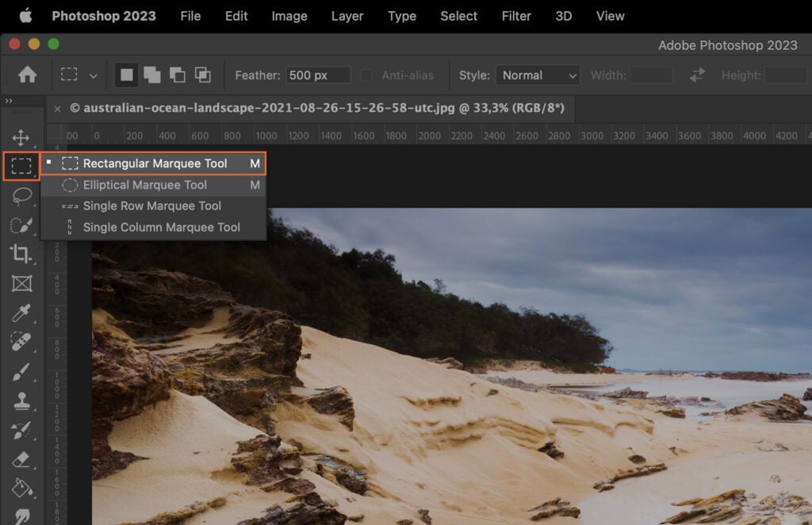Select the Lasso tool

click(x=22, y=196)
